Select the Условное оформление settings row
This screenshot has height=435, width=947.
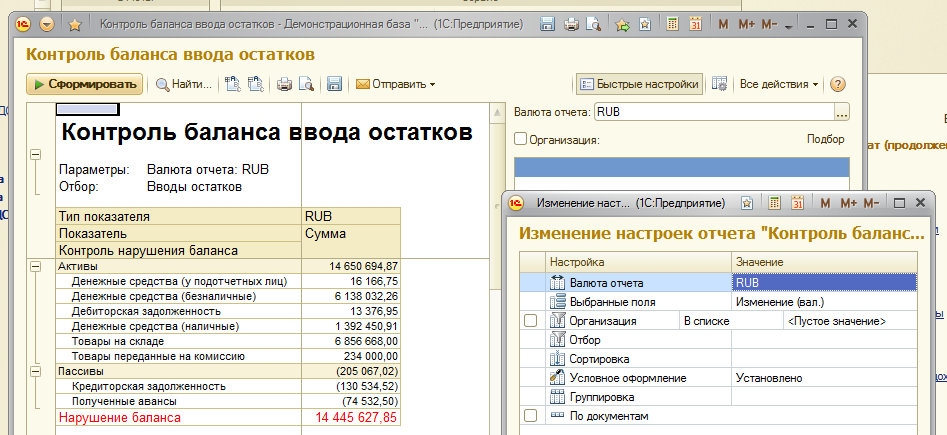click(628, 378)
